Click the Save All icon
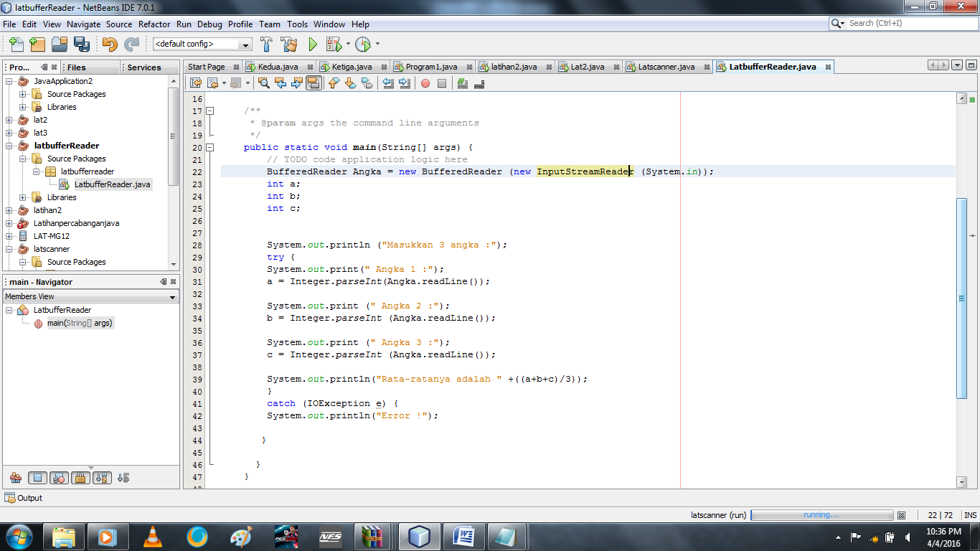This screenshot has height=551, width=980. (x=82, y=44)
